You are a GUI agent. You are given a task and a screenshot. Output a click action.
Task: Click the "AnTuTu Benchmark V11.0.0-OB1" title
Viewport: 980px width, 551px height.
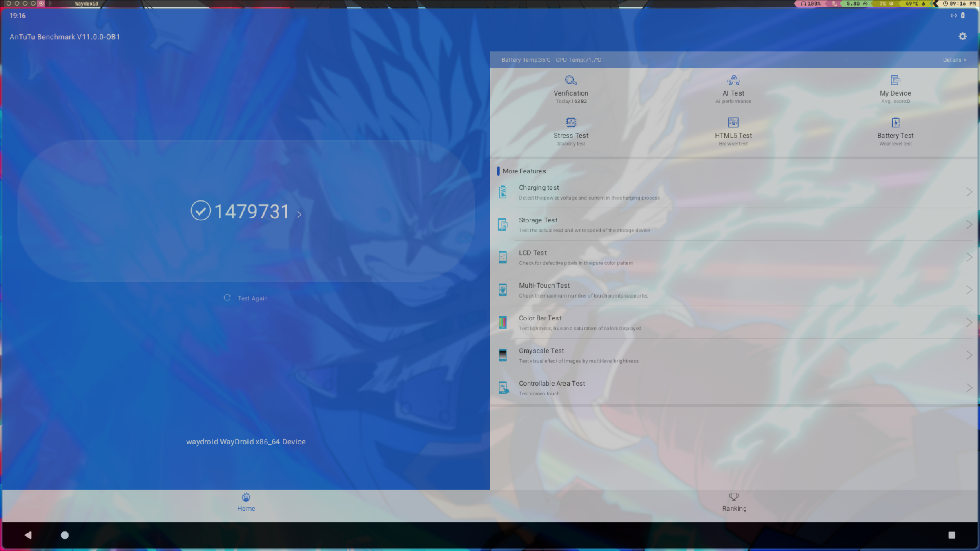[65, 37]
